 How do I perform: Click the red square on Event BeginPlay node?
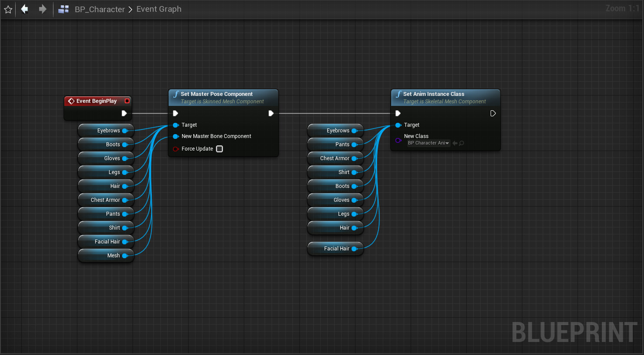coord(127,101)
